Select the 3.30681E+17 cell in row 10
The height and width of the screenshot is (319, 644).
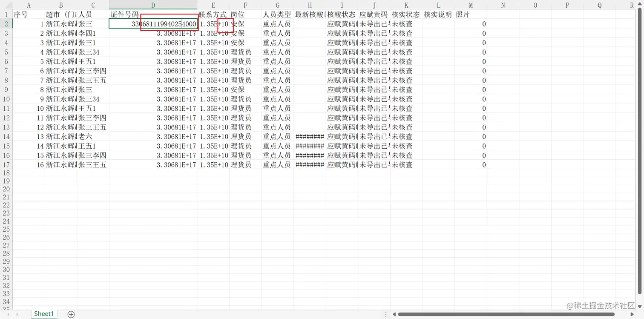[153, 99]
